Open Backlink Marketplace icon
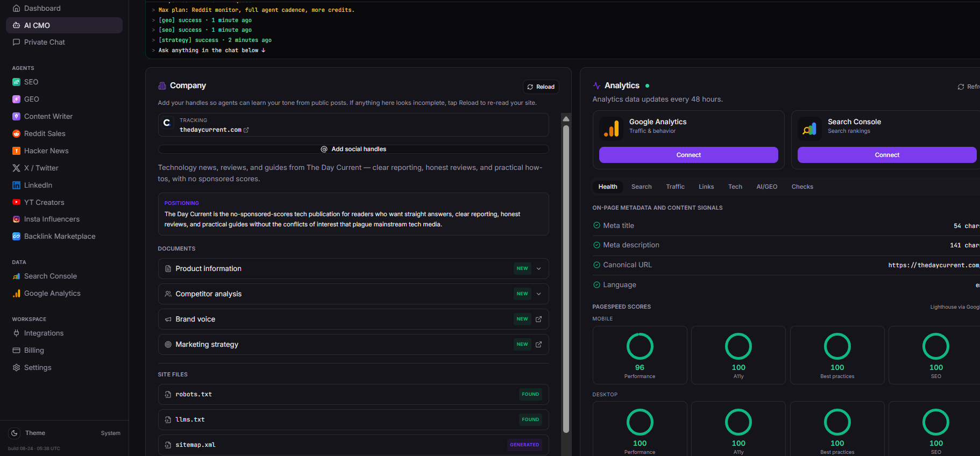 pyautogui.click(x=16, y=236)
